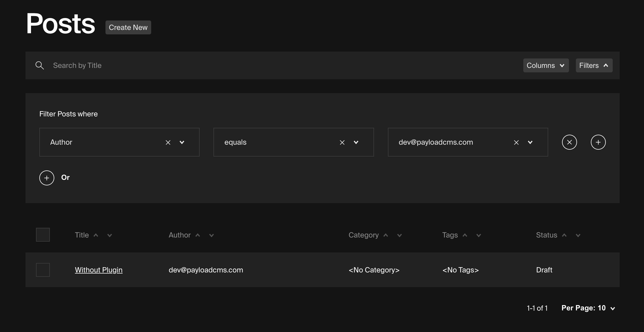Clear the Author field selection
Screen dimensions: 644x332
coord(168,142)
